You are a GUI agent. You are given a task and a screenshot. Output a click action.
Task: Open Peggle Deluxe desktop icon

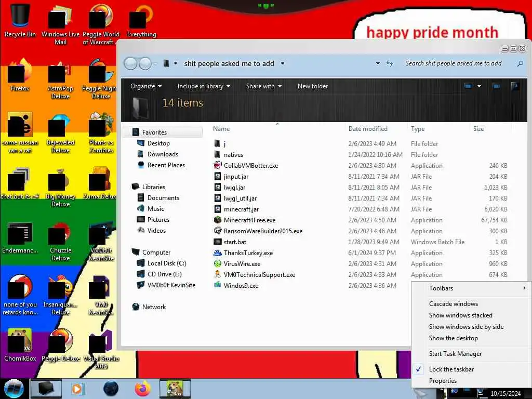(60, 345)
